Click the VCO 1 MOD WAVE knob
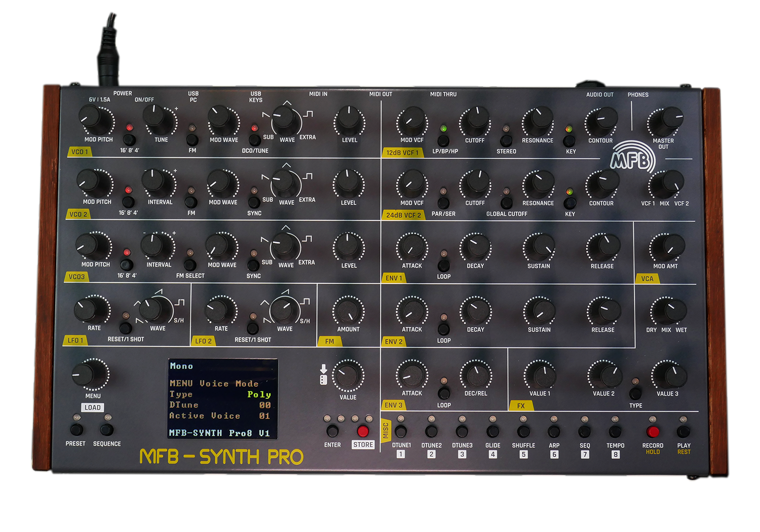Screen dimensions: 760x532 (223, 120)
